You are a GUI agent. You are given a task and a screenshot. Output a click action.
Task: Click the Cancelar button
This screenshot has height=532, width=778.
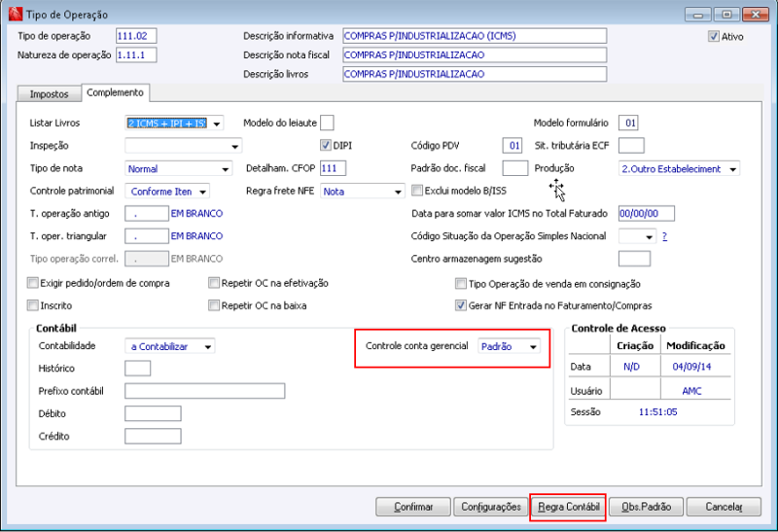click(x=724, y=507)
